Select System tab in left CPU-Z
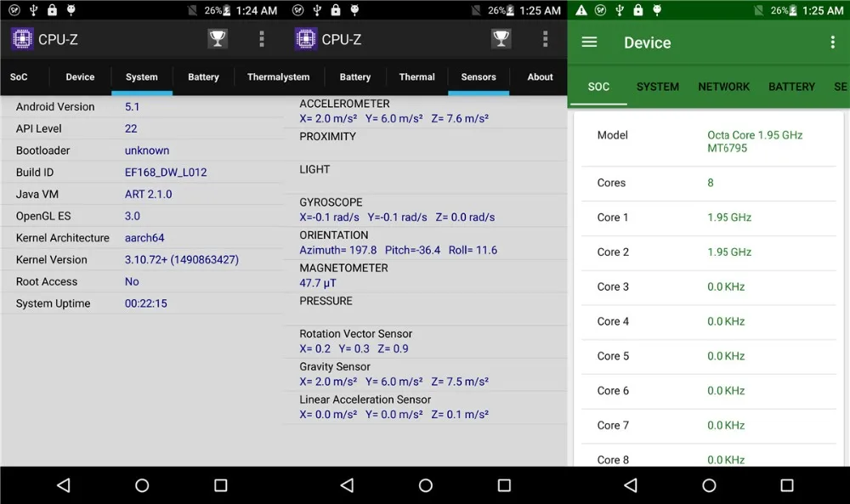Viewport: 850px width, 504px height. 142,77
